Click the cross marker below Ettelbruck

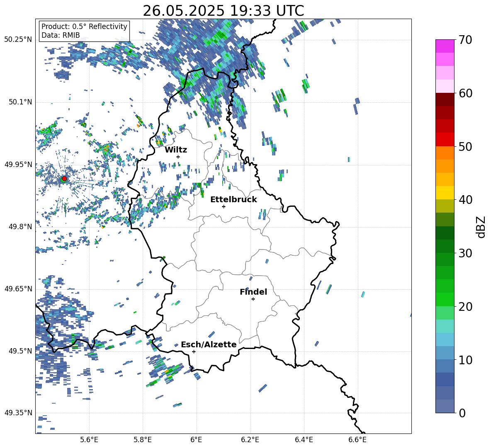[224, 206]
